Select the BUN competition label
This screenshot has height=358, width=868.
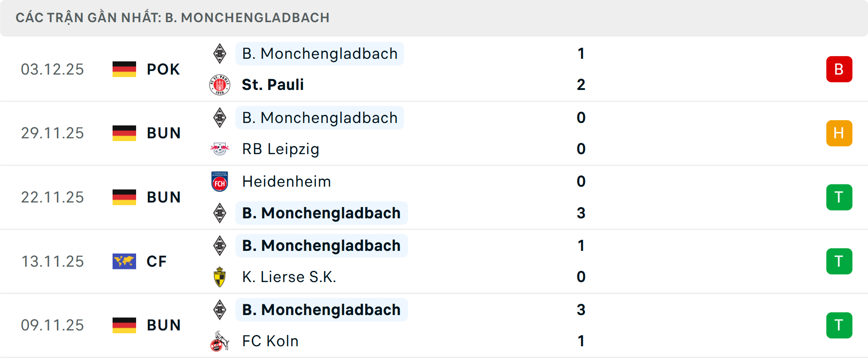pos(163,133)
